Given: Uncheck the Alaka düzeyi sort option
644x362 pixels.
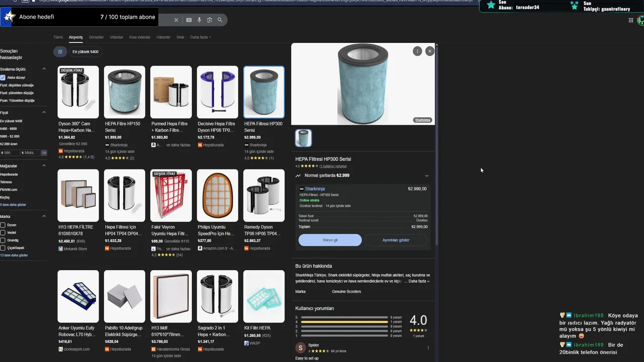Looking at the screenshot, I should pyautogui.click(x=3, y=77).
